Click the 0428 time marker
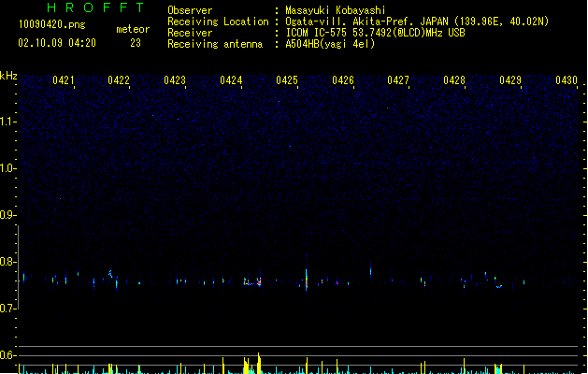588x374 pixels. 454,80
